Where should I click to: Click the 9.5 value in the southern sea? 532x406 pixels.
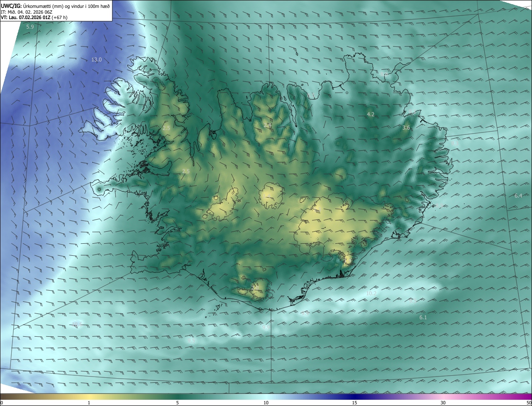coord(192,340)
